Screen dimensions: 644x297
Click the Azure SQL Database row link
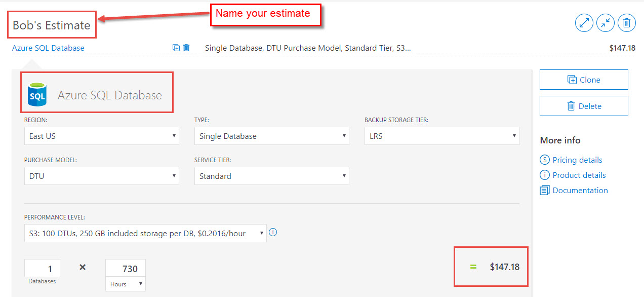pos(48,48)
